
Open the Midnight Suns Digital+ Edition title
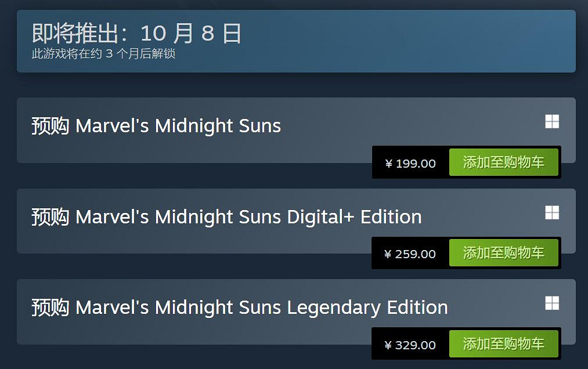point(226,217)
